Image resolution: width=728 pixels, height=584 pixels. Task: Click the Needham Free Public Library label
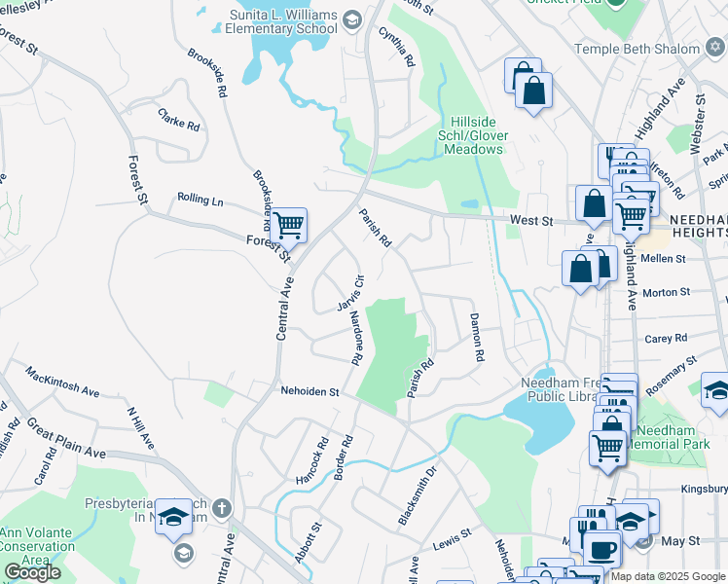click(561, 389)
